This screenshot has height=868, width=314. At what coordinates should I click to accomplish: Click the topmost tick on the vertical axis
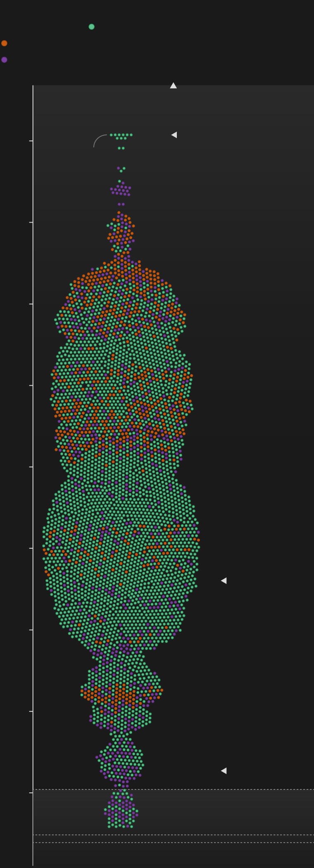pyautogui.click(x=31, y=141)
